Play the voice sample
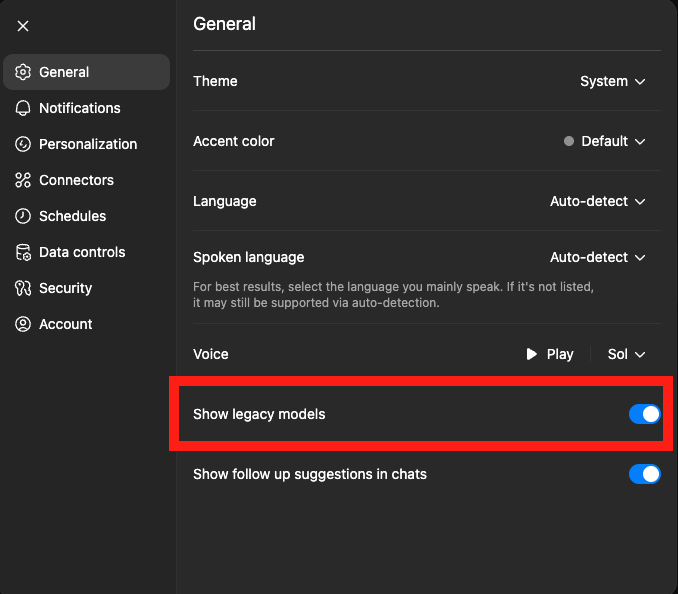 click(550, 354)
